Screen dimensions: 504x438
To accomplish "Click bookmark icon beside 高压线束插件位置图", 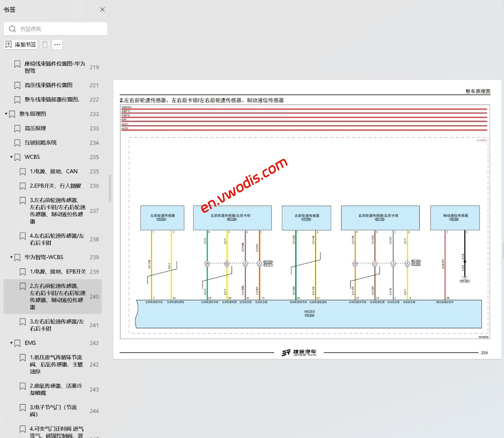I will tap(17, 85).
